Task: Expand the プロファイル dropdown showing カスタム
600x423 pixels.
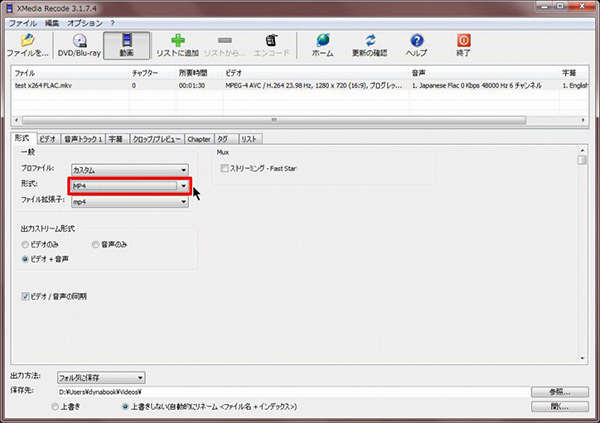Action: (x=130, y=170)
